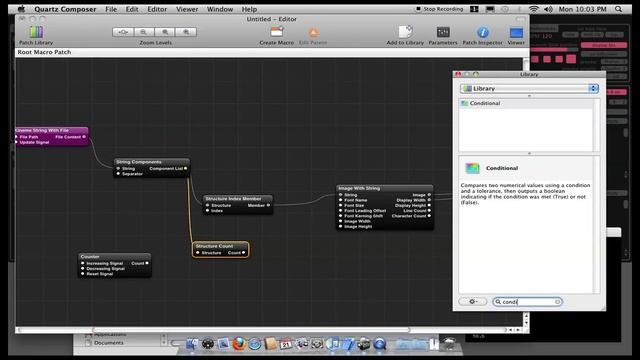This screenshot has width=640, height=360.
Task: Click the editor vertical scroll down arrow
Action: point(526,323)
